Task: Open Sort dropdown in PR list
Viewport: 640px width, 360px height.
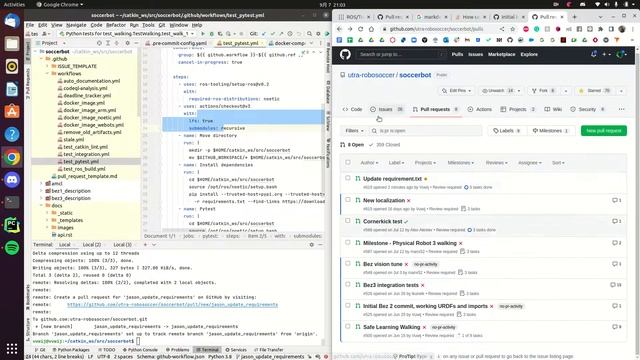Action: (558, 163)
